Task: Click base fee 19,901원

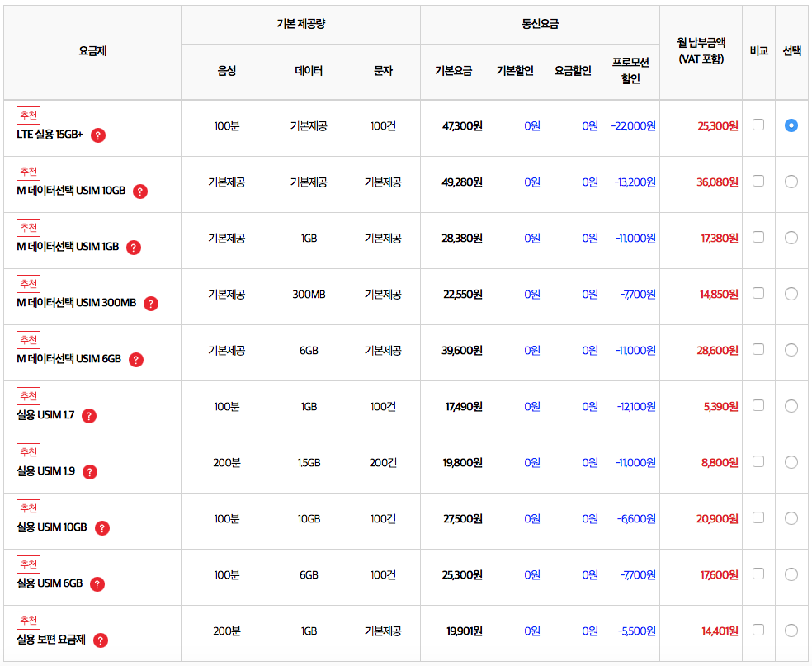Action: click(465, 631)
